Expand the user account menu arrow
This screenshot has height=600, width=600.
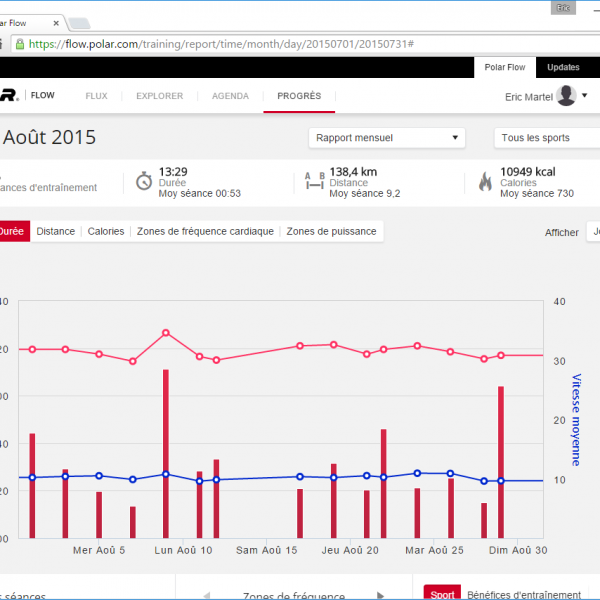(x=585, y=96)
